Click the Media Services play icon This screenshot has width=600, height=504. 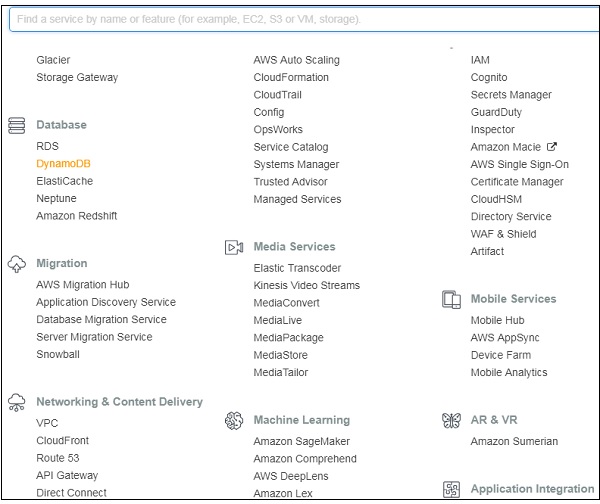(x=234, y=247)
